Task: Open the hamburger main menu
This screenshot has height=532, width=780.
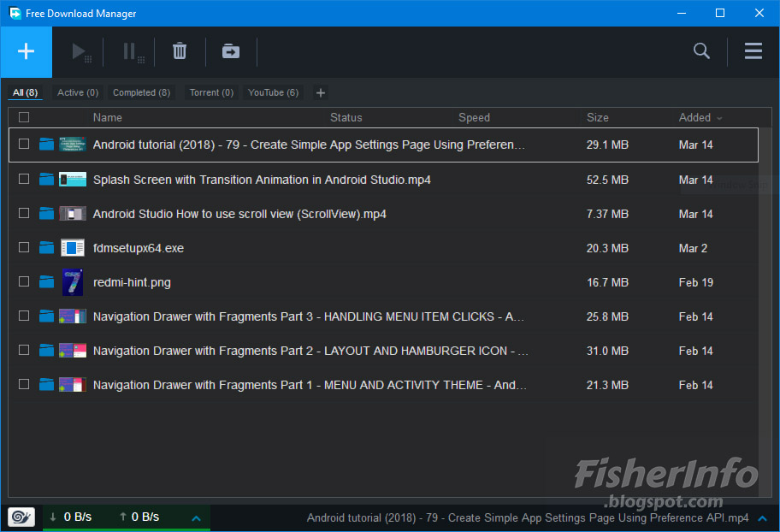Action: point(753,50)
